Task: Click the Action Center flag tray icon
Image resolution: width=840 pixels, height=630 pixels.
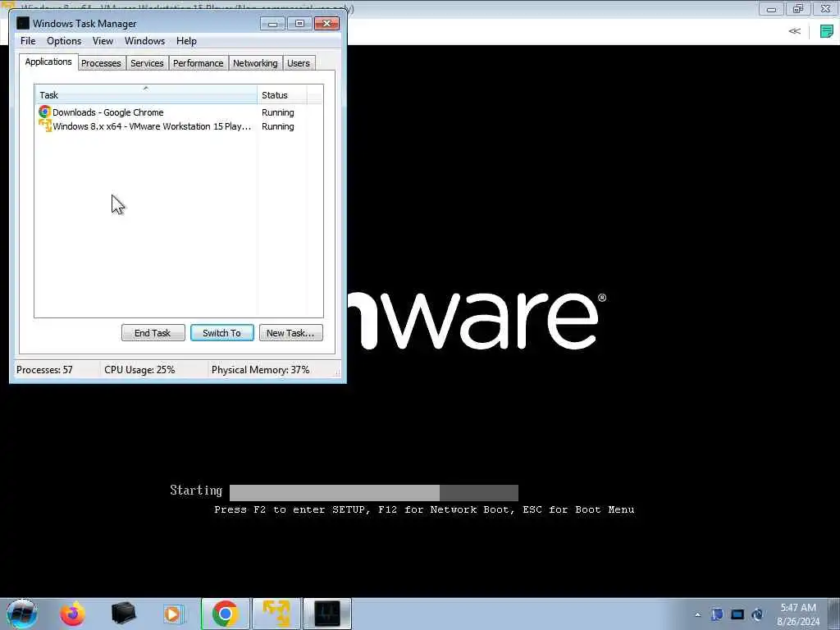Action: 717,614
